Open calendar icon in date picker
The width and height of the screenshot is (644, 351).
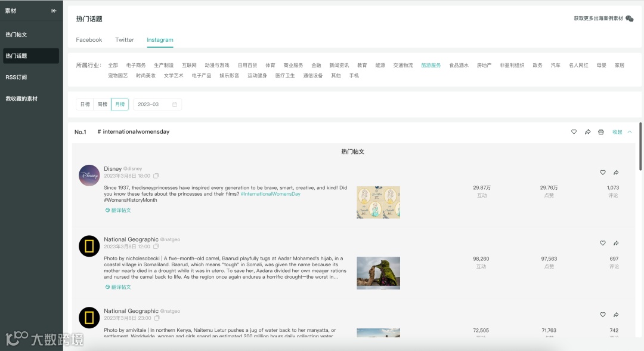(x=175, y=104)
